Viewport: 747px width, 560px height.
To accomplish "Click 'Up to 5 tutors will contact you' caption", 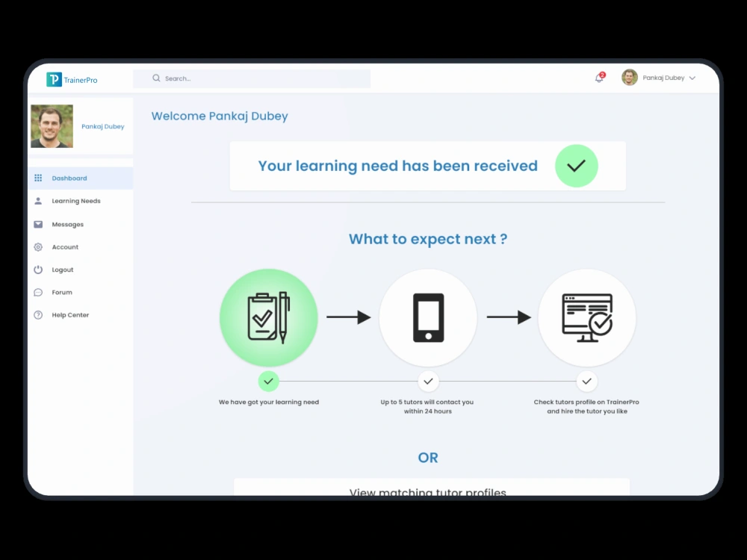I will (427, 402).
